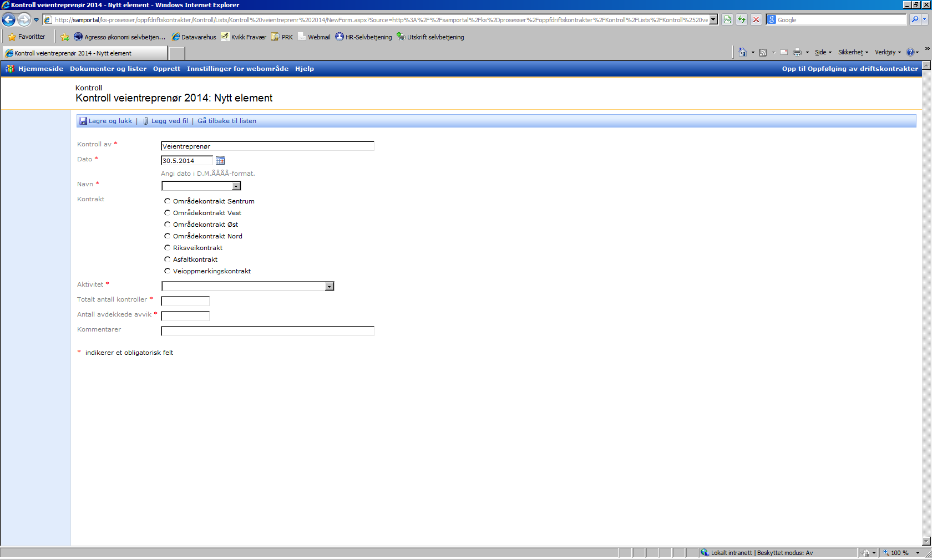
Task: Click the browser Forward arrow button
Action: (x=24, y=20)
